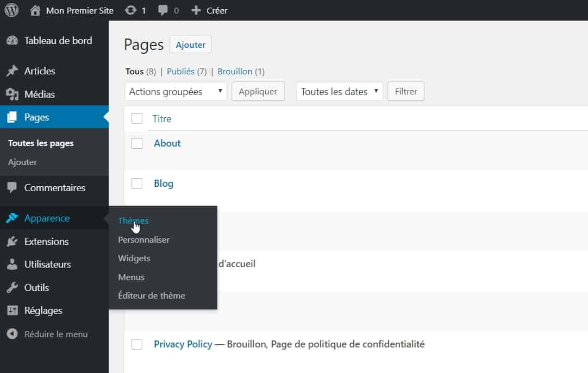The height and width of the screenshot is (373, 588).
Task: Click the Commentaires bubble icon in sidebar
Action: pos(12,187)
